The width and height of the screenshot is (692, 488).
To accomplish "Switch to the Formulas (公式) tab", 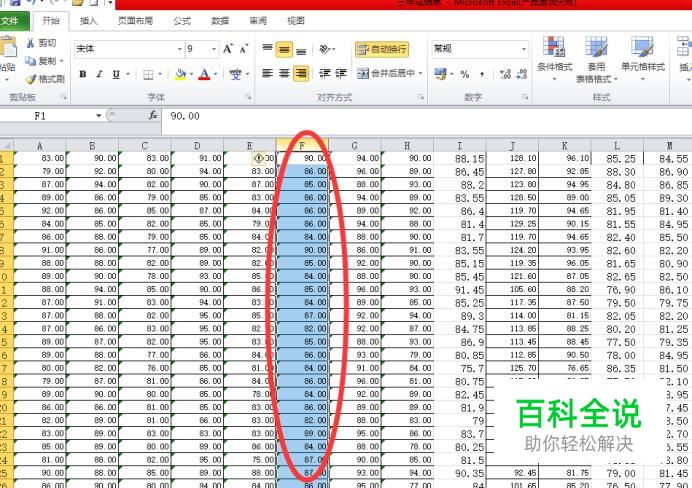I will pos(182,21).
